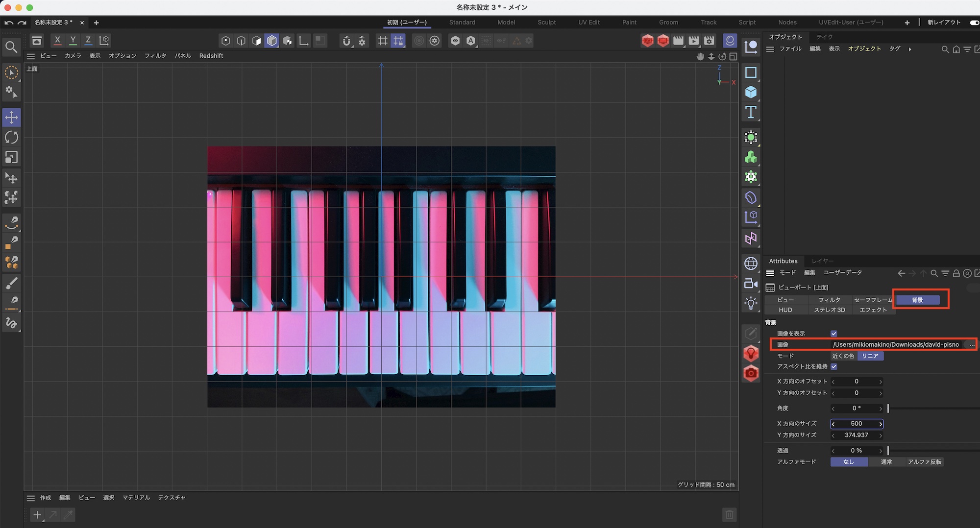
Task: Add a Light object from the palette
Action: 751,303
